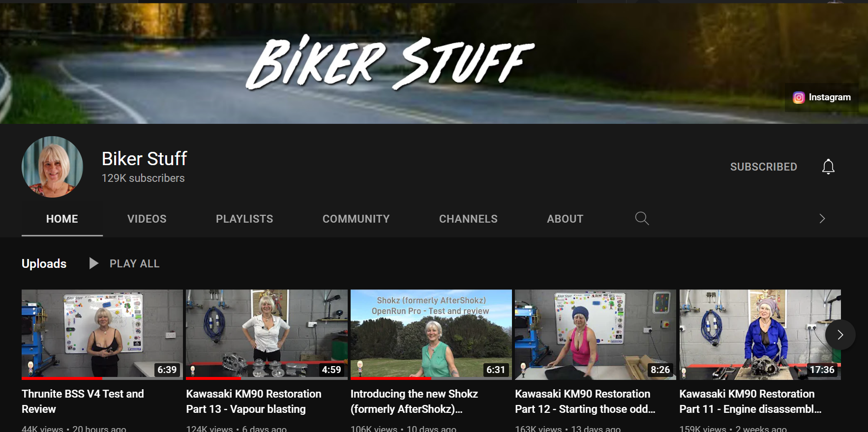Click the channel search magnifier icon
This screenshot has height=432, width=868.
point(642,218)
